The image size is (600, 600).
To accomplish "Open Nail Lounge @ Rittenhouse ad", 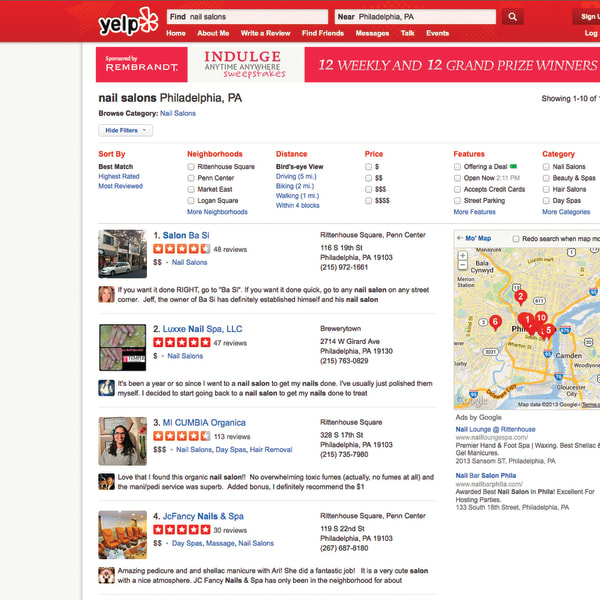I will pyautogui.click(x=495, y=429).
